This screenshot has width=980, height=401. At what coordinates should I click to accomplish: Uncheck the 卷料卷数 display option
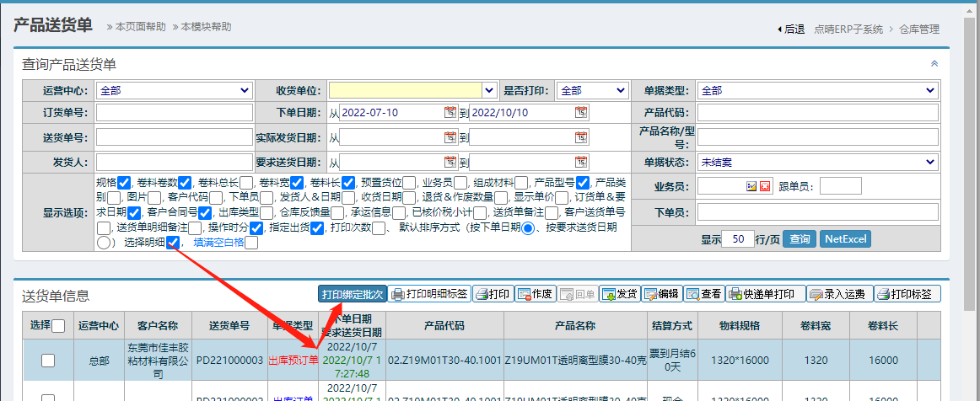[x=185, y=183]
